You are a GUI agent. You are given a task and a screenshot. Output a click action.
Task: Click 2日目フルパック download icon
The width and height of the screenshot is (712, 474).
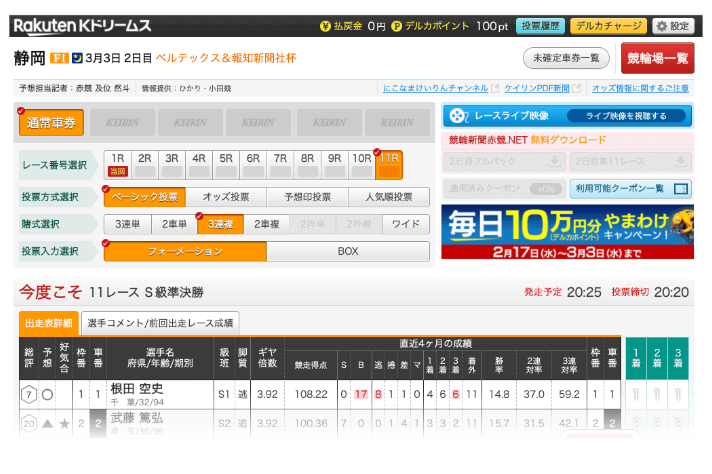[x=554, y=161]
